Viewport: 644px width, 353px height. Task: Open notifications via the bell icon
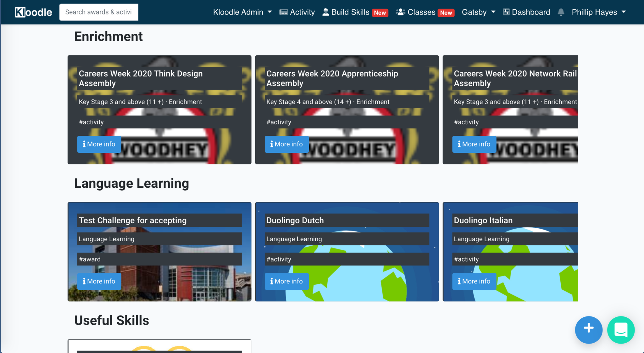[x=561, y=12]
